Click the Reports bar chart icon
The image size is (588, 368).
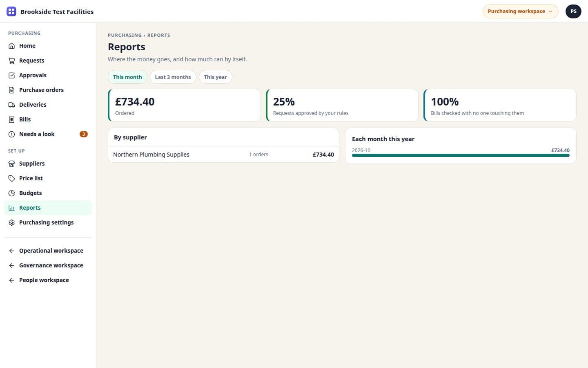point(11,208)
